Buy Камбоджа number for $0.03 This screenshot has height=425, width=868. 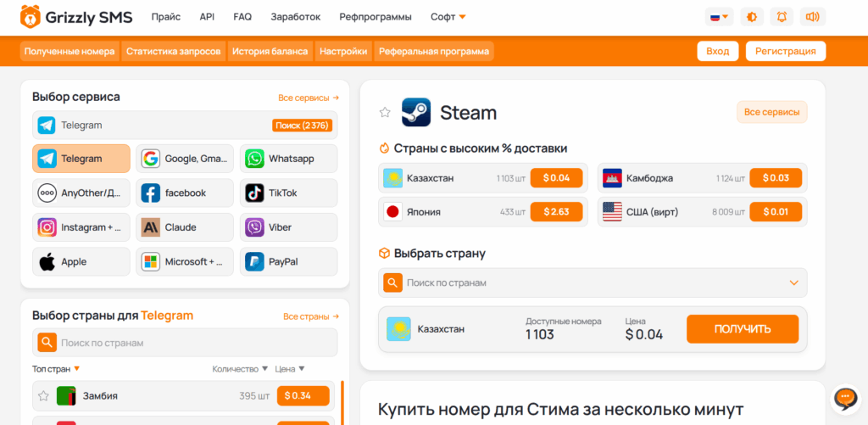pyautogui.click(x=776, y=178)
